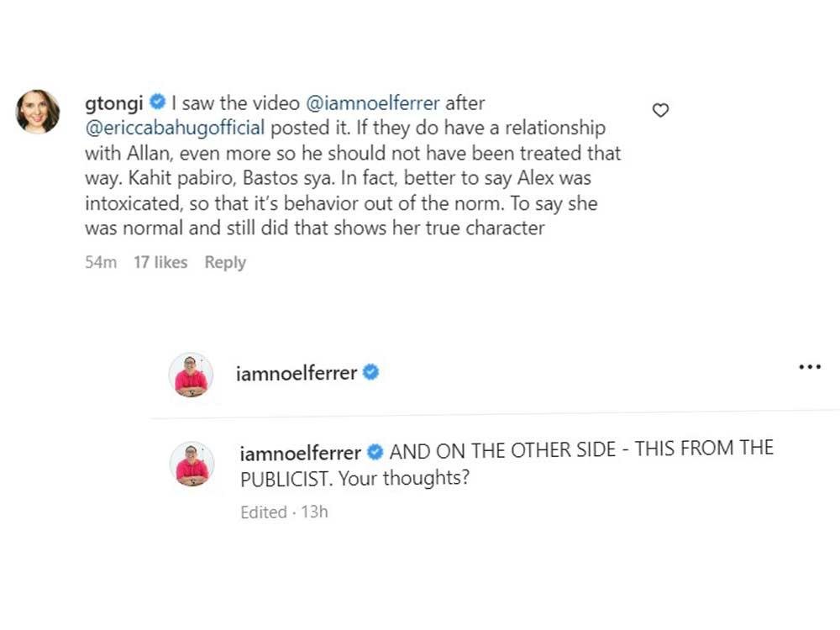Open the three-dot options menu for iamnoelferrer's comment
The height and width of the screenshot is (630, 840).
point(811,365)
